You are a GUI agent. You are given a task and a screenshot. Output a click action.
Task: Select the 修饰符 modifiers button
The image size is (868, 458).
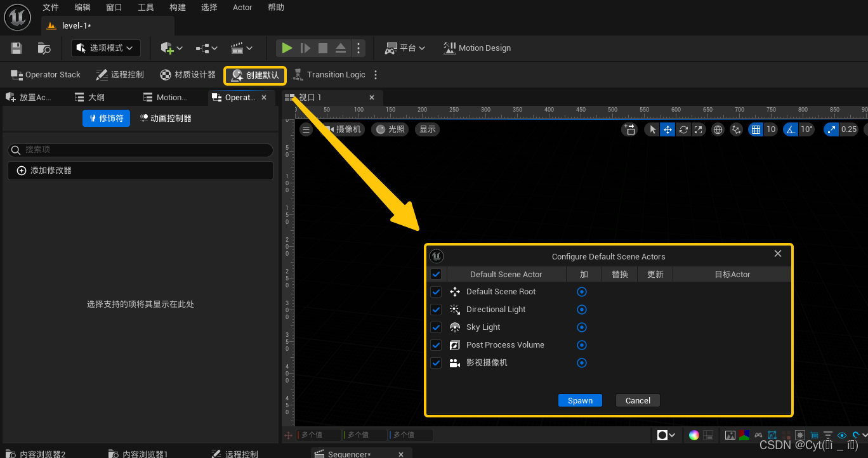pyautogui.click(x=106, y=118)
